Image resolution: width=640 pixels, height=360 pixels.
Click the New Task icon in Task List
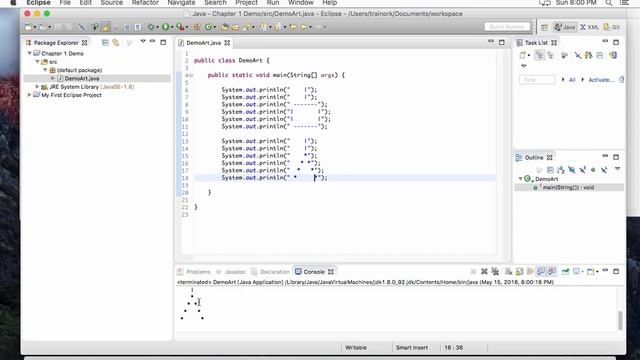pos(522,55)
